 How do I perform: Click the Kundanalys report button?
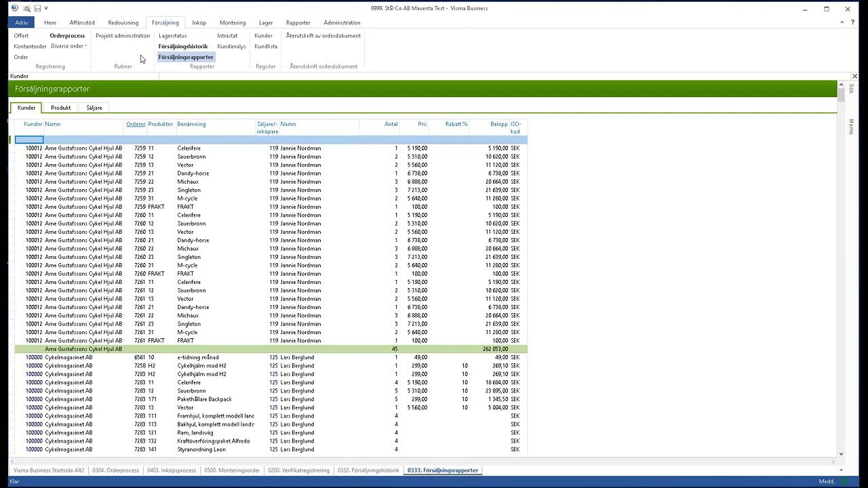[x=231, y=46]
